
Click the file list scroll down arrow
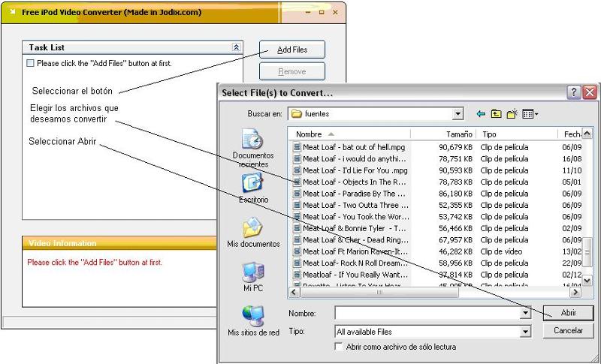[587, 281]
